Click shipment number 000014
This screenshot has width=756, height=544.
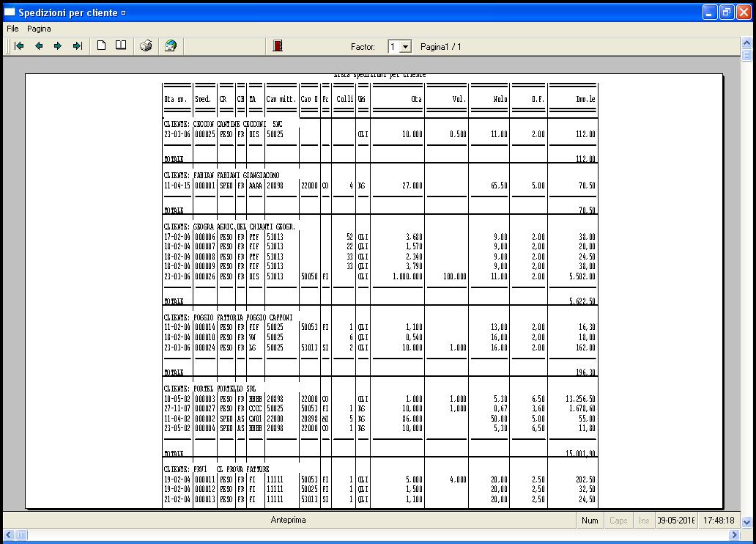(205, 327)
